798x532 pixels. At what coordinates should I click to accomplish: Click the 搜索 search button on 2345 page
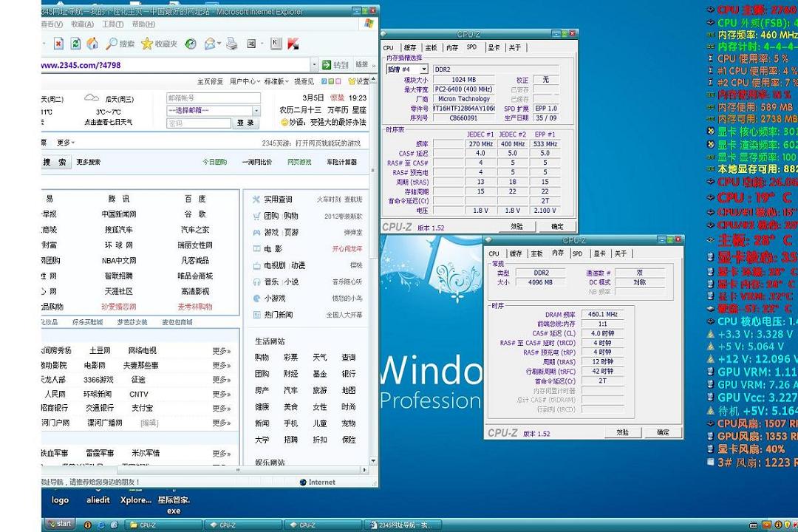55,162
